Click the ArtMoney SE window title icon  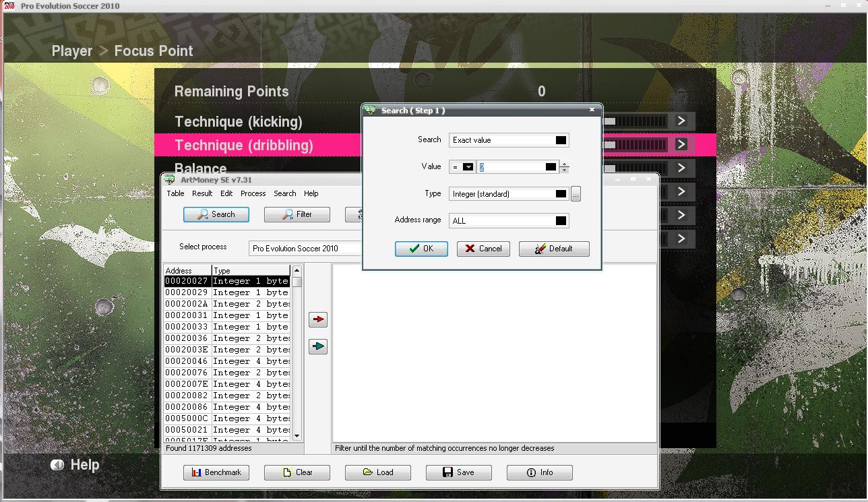pos(170,180)
